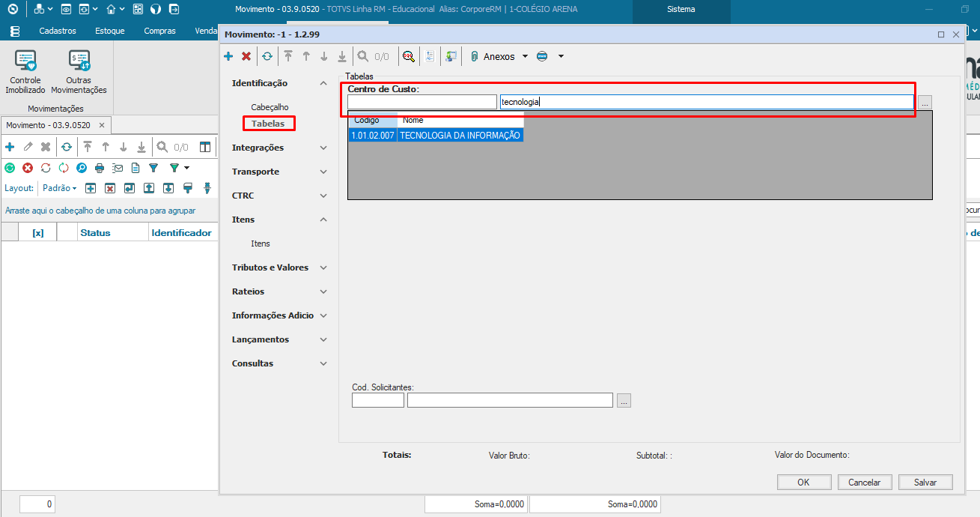Screen dimensions: 980x517
Task: Click the blue plus icon in dialog toolbar
Action: point(228,56)
